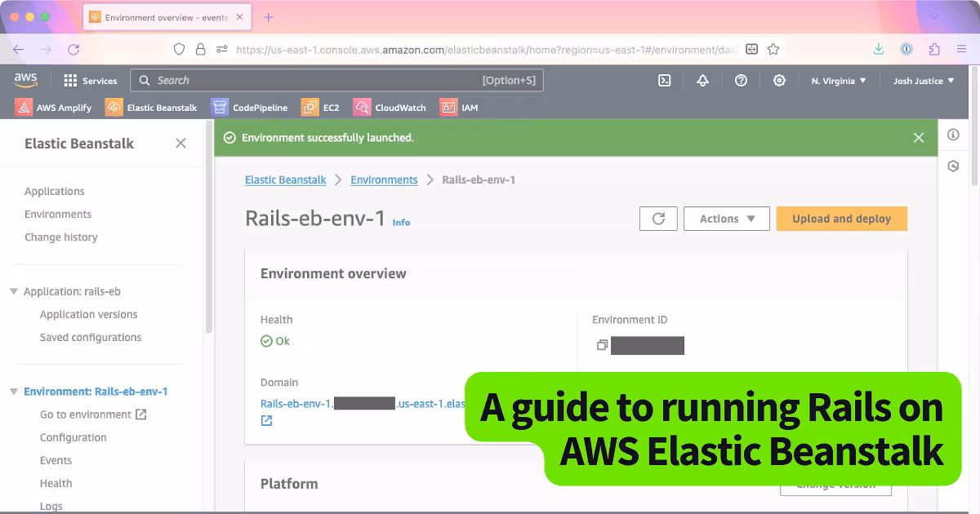
Task: Open Elastic Beanstalk favorite shortcut
Action: (151, 107)
